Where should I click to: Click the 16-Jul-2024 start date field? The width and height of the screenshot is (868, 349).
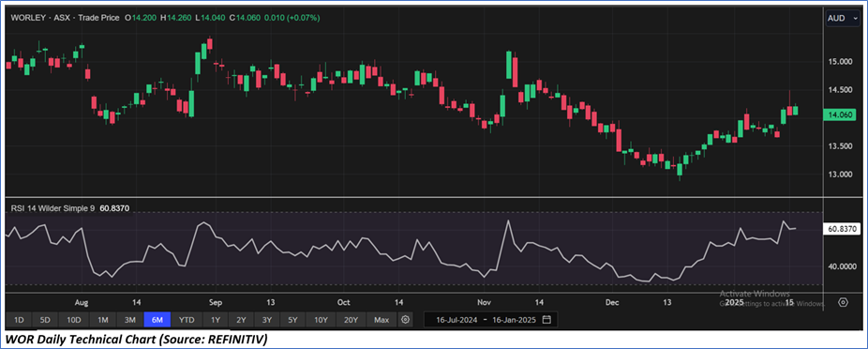pos(457,320)
